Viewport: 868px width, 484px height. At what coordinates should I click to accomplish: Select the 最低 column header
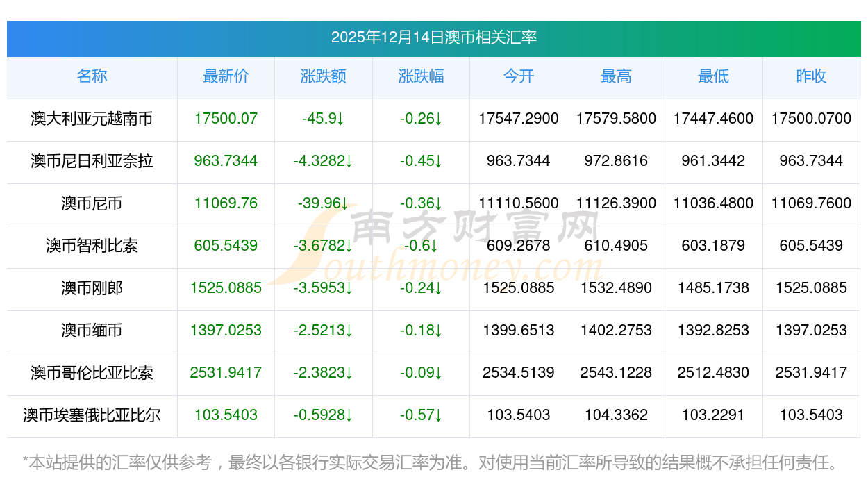[x=713, y=76]
